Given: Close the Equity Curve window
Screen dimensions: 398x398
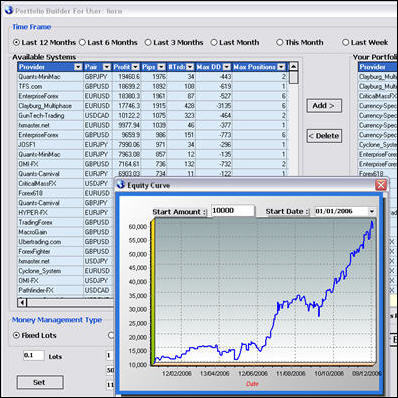Looking at the screenshot, I should tap(381, 185).
